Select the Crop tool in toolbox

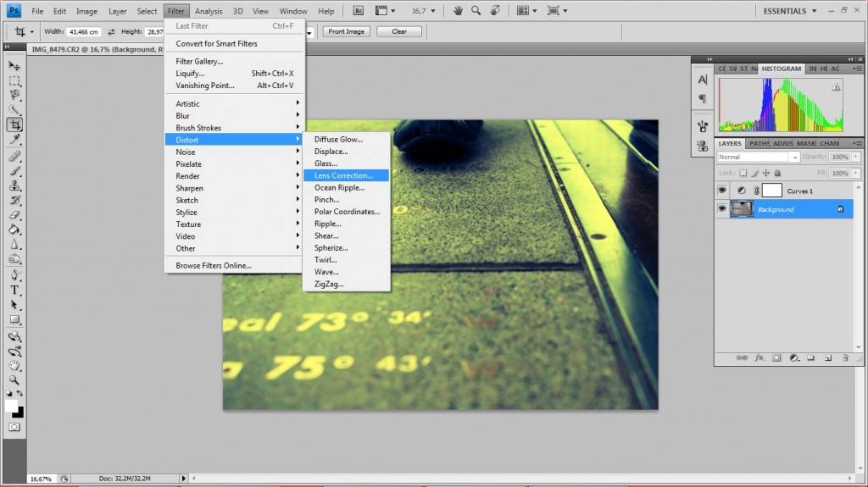14,125
